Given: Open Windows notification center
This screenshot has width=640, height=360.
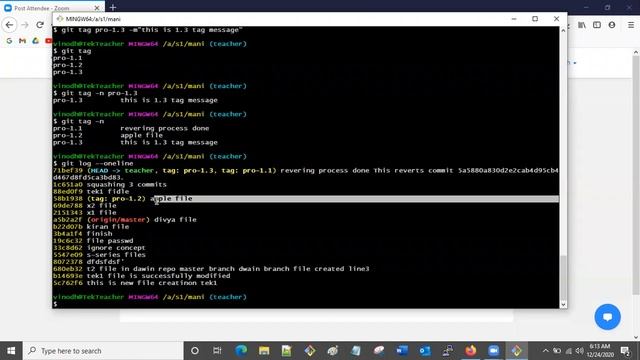Looking at the screenshot, I should [x=625, y=351].
